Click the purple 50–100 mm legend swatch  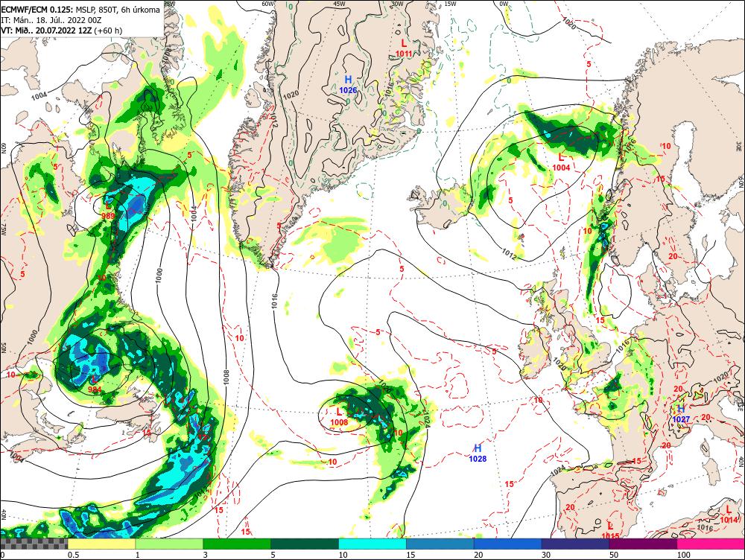643,544
